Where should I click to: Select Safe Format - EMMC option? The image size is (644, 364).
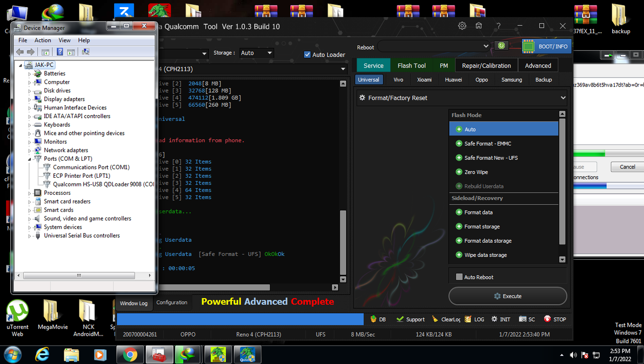tap(504, 143)
